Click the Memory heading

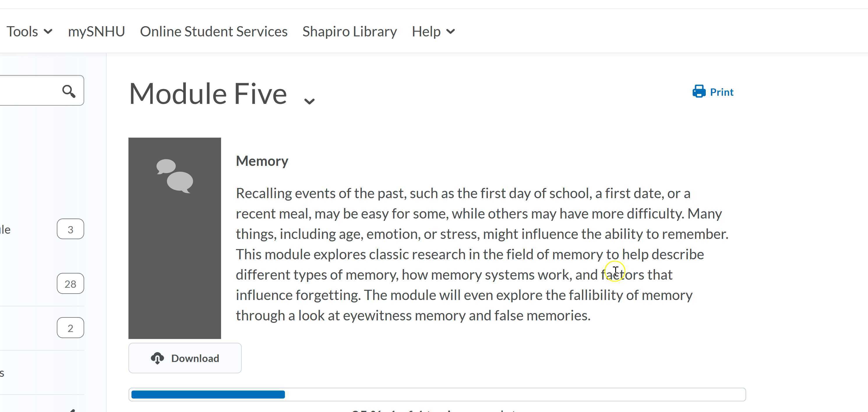[x=262, y=161]
